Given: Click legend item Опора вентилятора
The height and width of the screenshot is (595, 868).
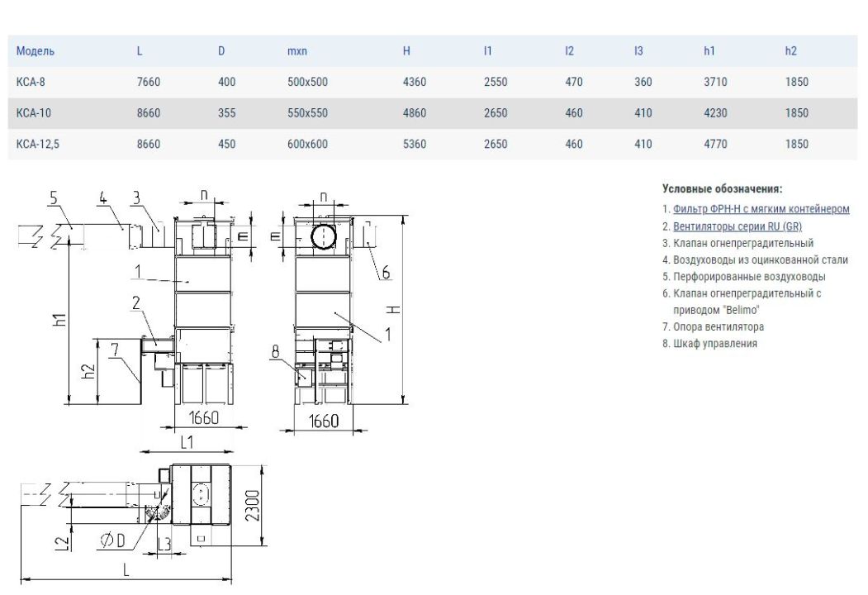Looking at the screenshot, I should coord(718,327).
